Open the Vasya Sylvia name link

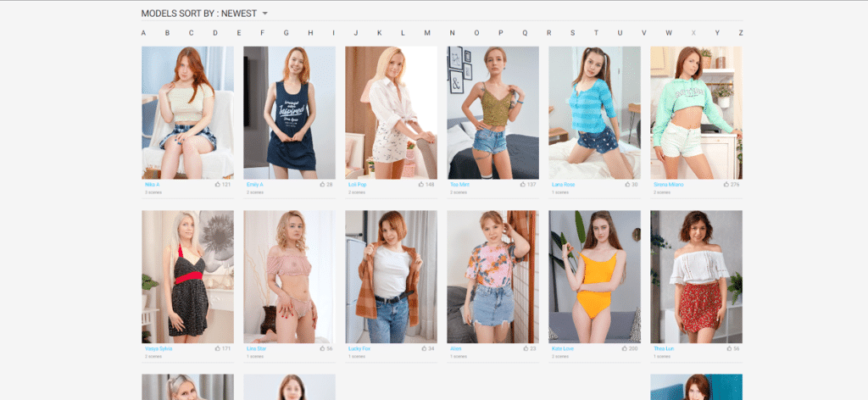159,348
